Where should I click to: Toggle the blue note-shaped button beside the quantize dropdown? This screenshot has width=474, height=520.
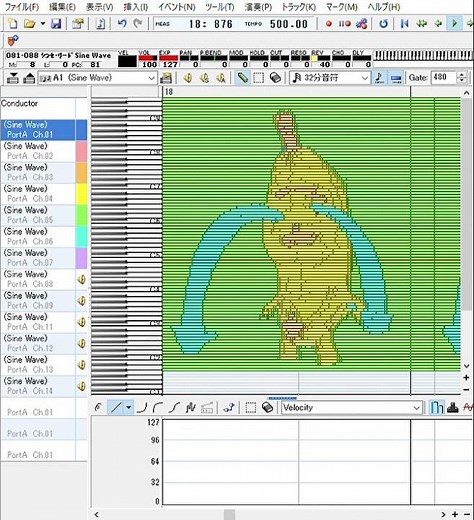click(379, 78)
